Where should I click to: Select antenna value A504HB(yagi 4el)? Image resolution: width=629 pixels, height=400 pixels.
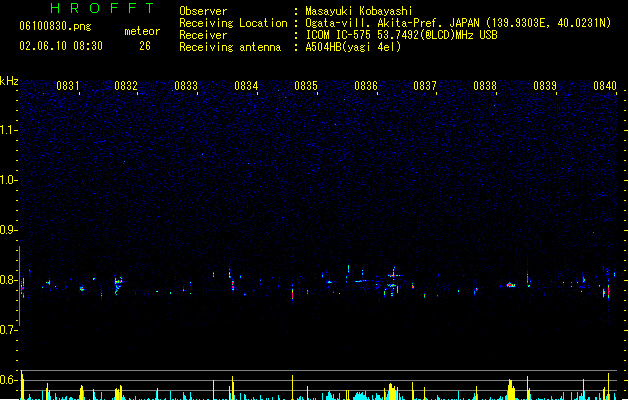(353, 47)
